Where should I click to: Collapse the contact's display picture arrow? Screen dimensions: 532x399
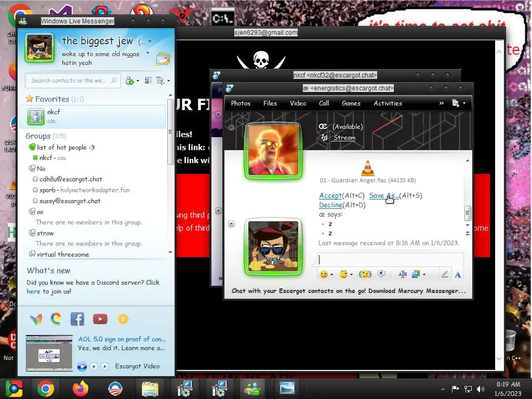point(231,128)
